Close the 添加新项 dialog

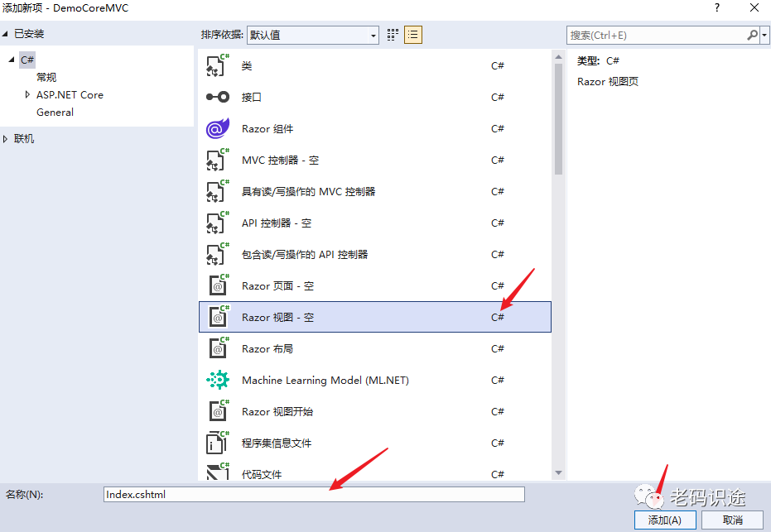[754, 7]
